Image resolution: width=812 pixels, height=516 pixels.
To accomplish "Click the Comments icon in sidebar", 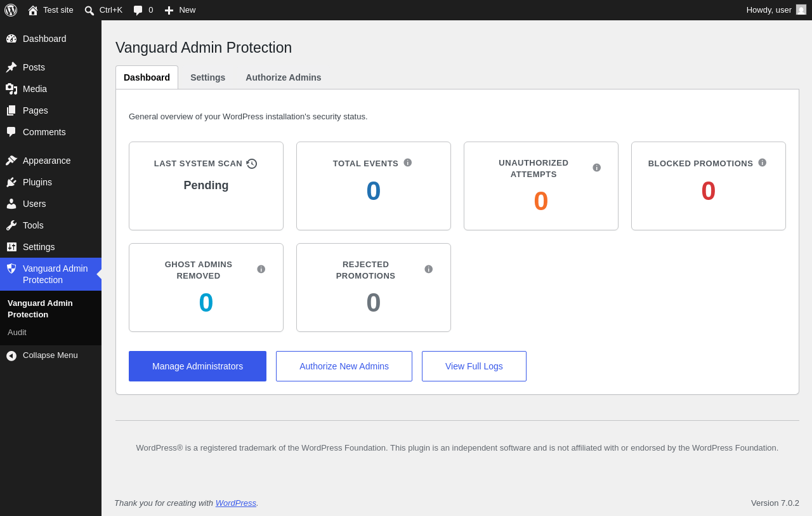I will click(x=11, y=132).
